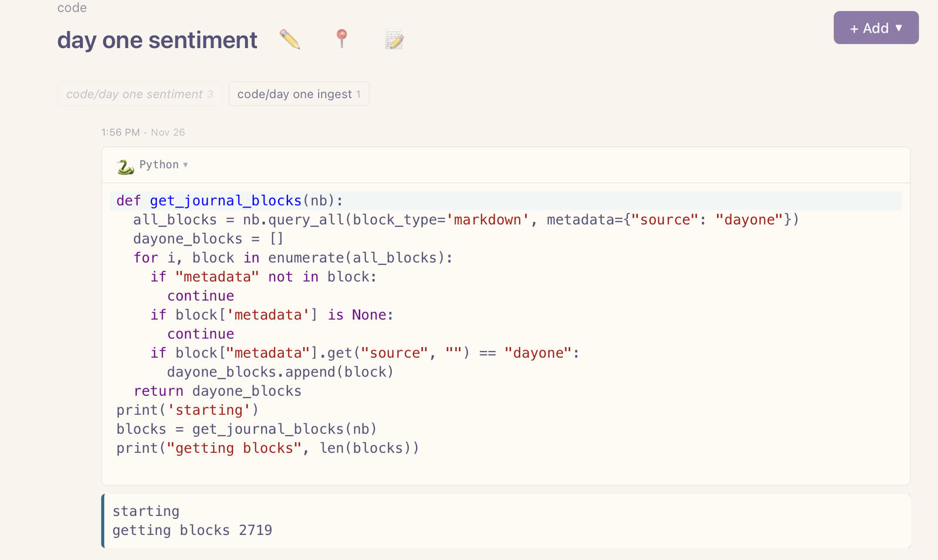Select the "code/day one sentiment" tab
Screen dimensions: 938x560
(x=140, y=94)
